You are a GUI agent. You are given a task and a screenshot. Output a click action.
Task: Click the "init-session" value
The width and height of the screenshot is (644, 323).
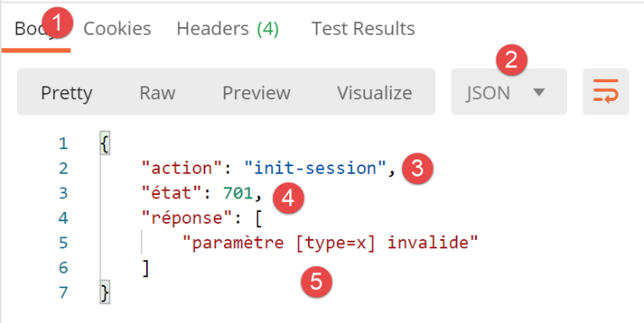pos(316,168)
